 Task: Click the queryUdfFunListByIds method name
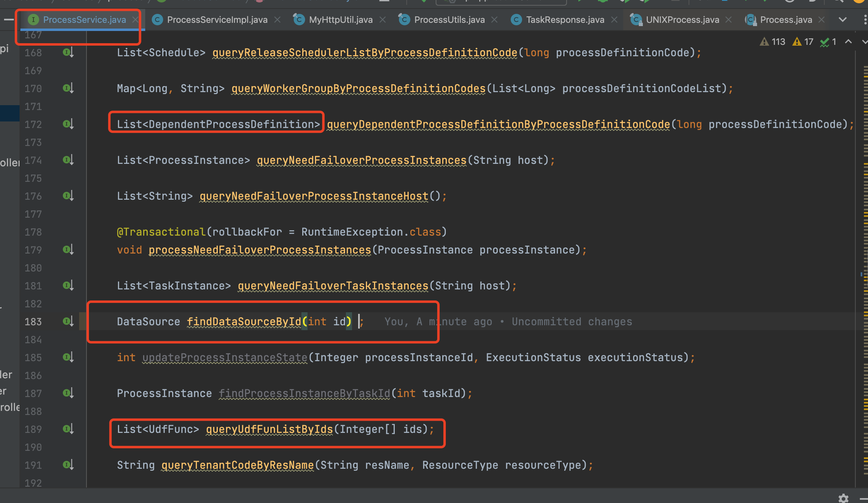[269, 429]
